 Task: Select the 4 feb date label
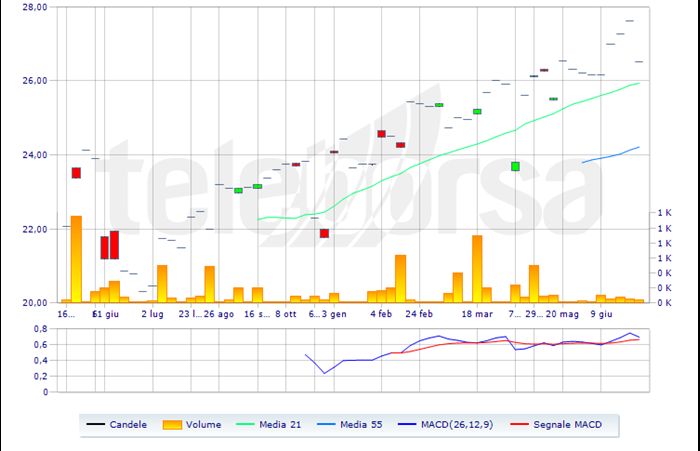(381, 314)
